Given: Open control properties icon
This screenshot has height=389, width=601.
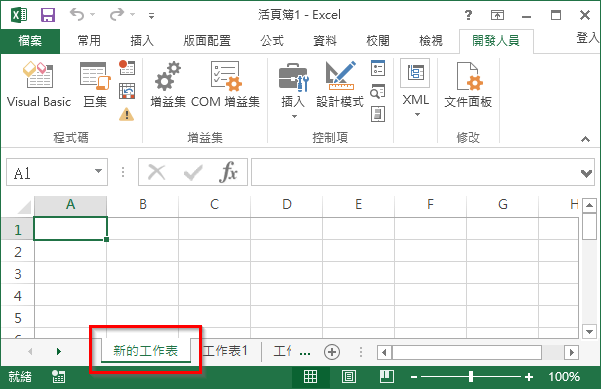Looking at the screenshot, I should click(x=378, y=68).
